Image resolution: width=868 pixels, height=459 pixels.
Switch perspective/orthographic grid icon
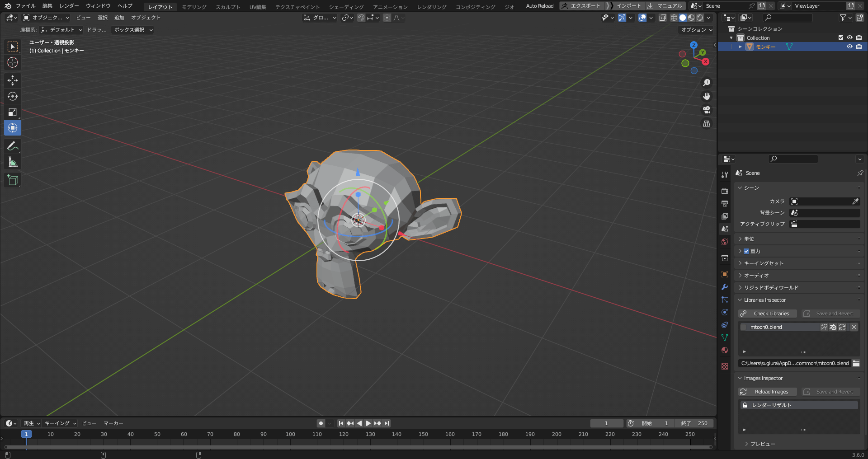(707, 123)
